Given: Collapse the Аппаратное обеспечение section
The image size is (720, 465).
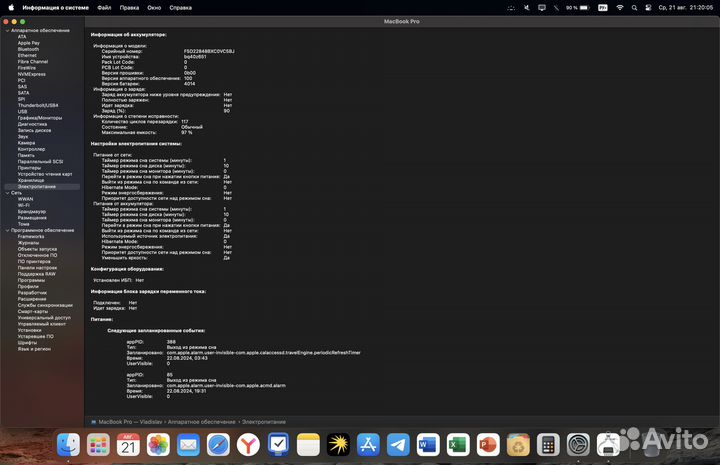Looking at the screenshot, I should pyautogui.click(x=7, y=30).
